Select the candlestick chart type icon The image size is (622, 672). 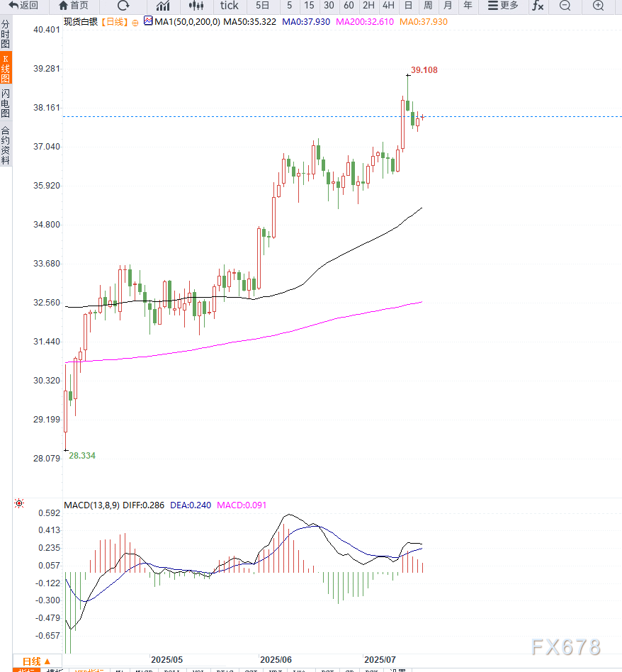(196, 6)
